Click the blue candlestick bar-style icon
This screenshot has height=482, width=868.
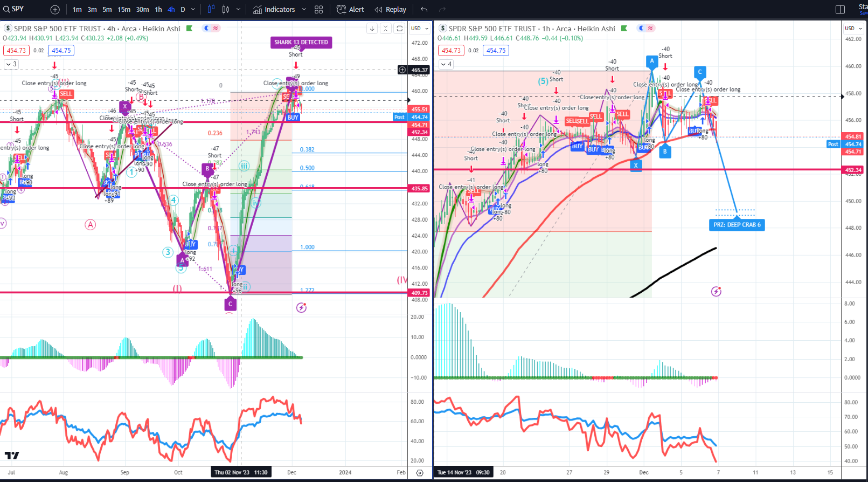(211, 9)
